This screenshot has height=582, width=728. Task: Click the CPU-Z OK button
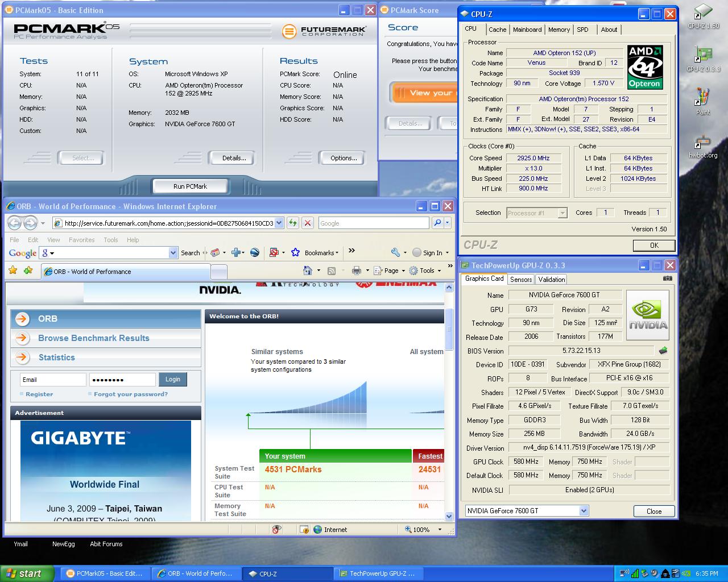[654, 245]
